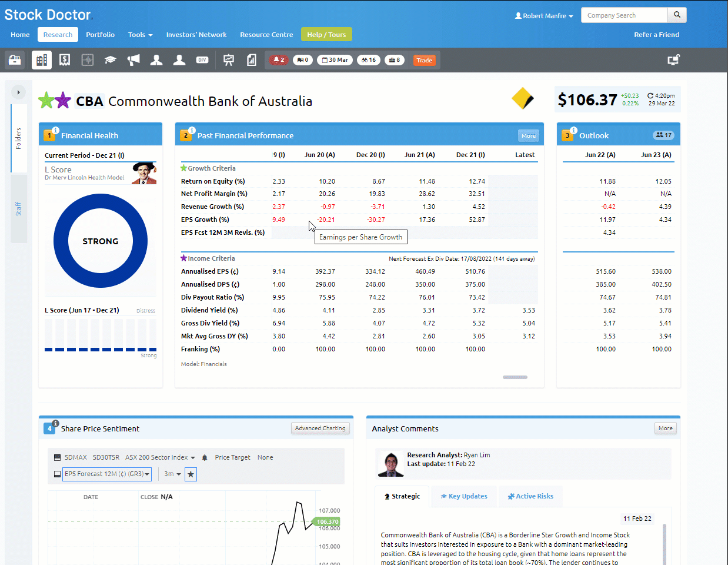The height and width of the screenshot is (565, 728).
Task: Open Investors' Network menu
Action: (196, 35)
